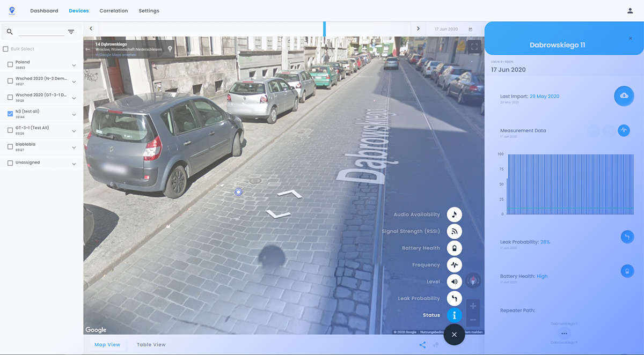Check the Wschod 2020 (GT-3-1 D…) checkbox
644x355 pixels.
point(10,98)
